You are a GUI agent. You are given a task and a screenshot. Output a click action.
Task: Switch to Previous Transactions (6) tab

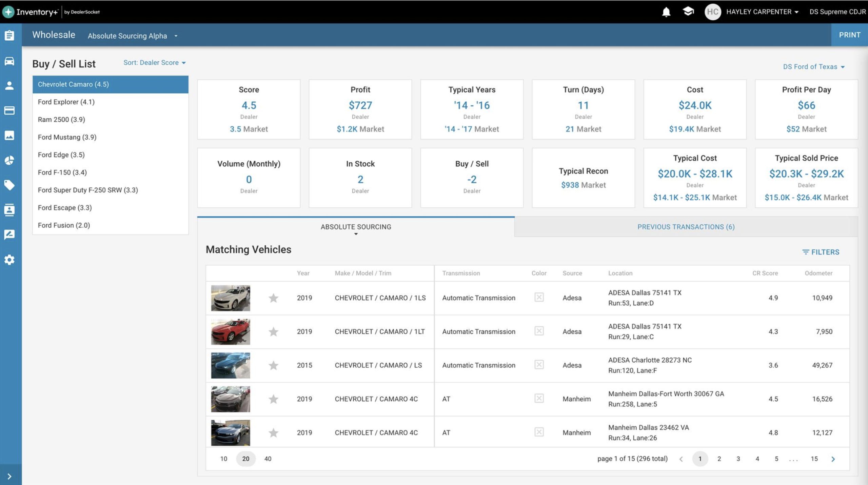[x=686, y=227]
